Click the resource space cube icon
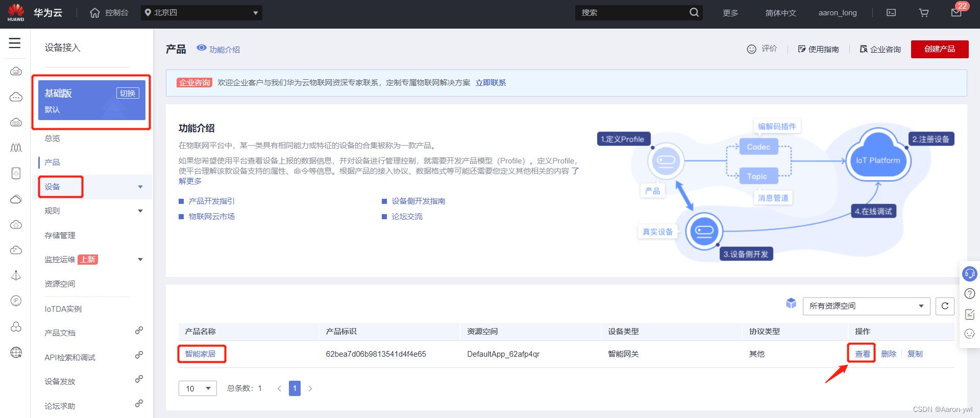The height and width of the screenshot is (418, 980). pos(791,304)
